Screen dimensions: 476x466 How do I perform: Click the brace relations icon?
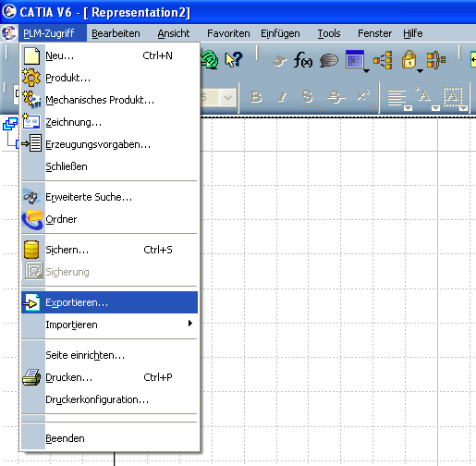point(436,60)
